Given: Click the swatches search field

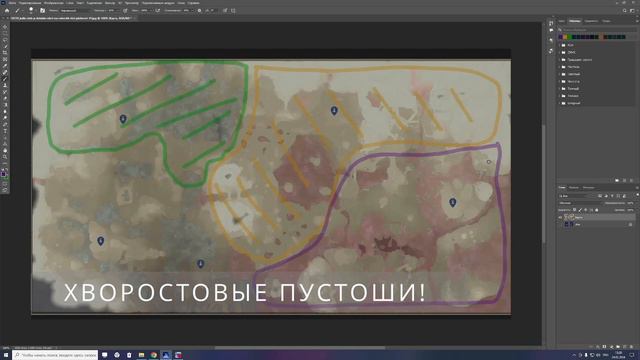Looking at the screenshot, I should [597, 30].
